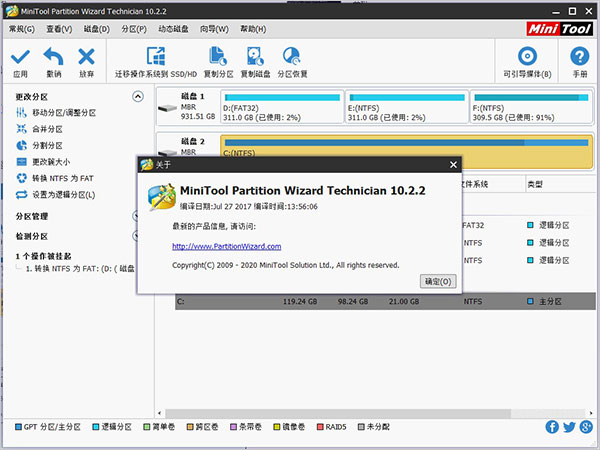
Task: Click the horizontal scrollbar thumb
Action: 338,413
